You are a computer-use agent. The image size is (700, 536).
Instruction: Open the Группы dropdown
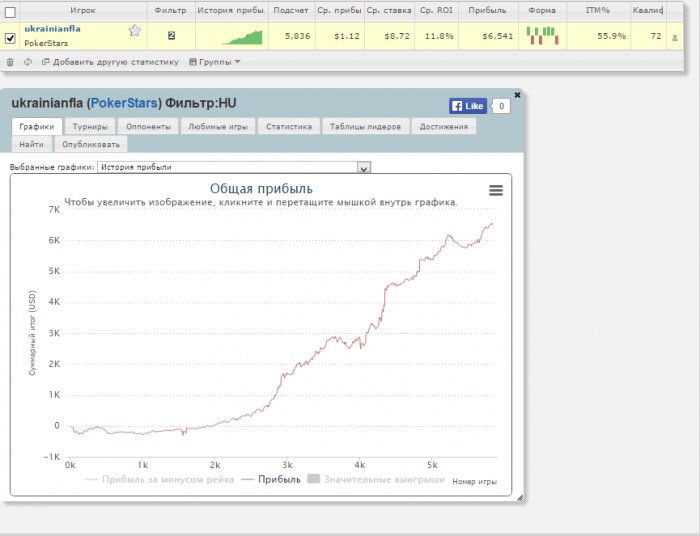215,62
